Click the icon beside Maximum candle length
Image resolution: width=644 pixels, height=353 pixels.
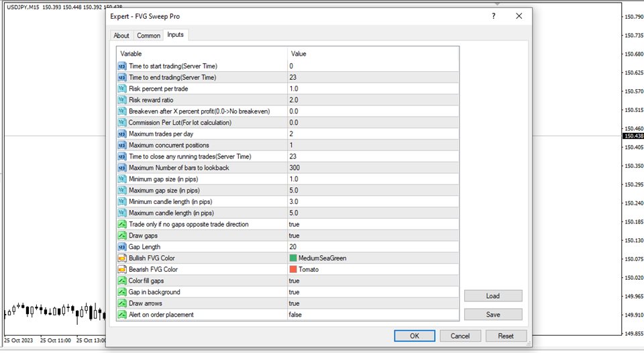tap(122, 213)
